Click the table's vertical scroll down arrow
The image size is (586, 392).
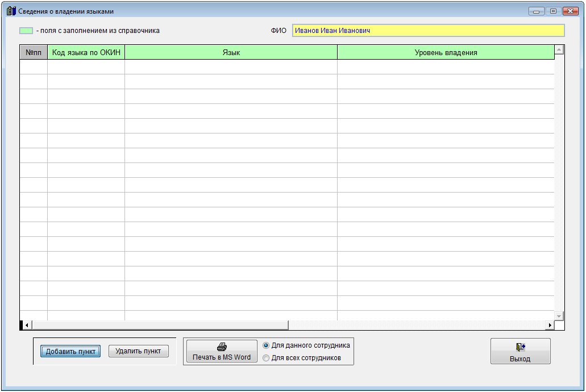(559, 316)
